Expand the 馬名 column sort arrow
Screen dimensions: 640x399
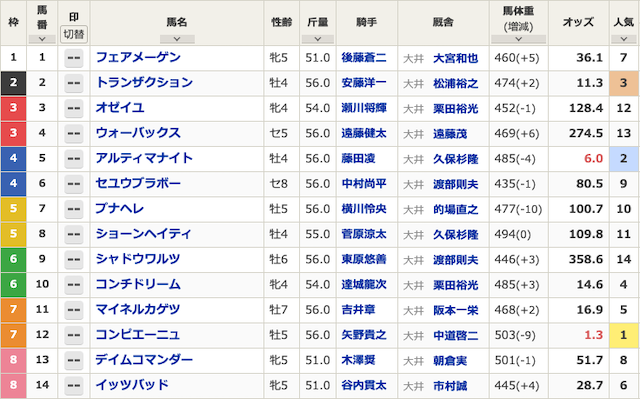tap(177, 39)
